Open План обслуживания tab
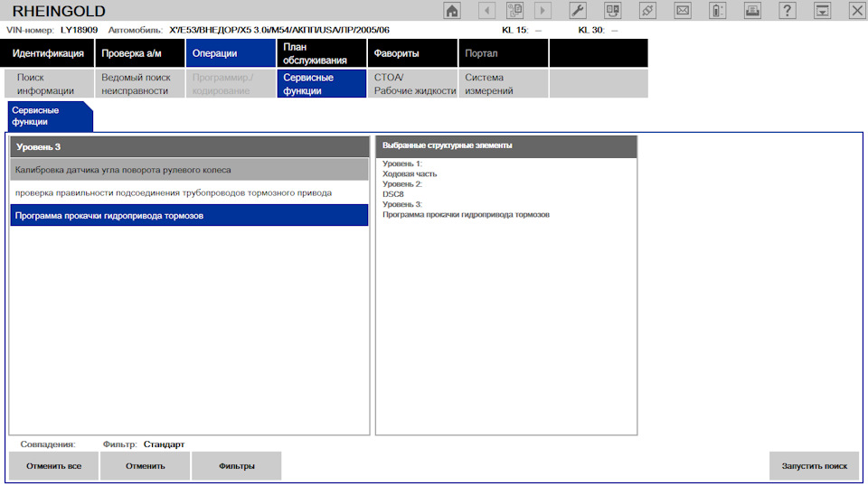The width and height of the screenshot is (868, 486). pos(322,53)
